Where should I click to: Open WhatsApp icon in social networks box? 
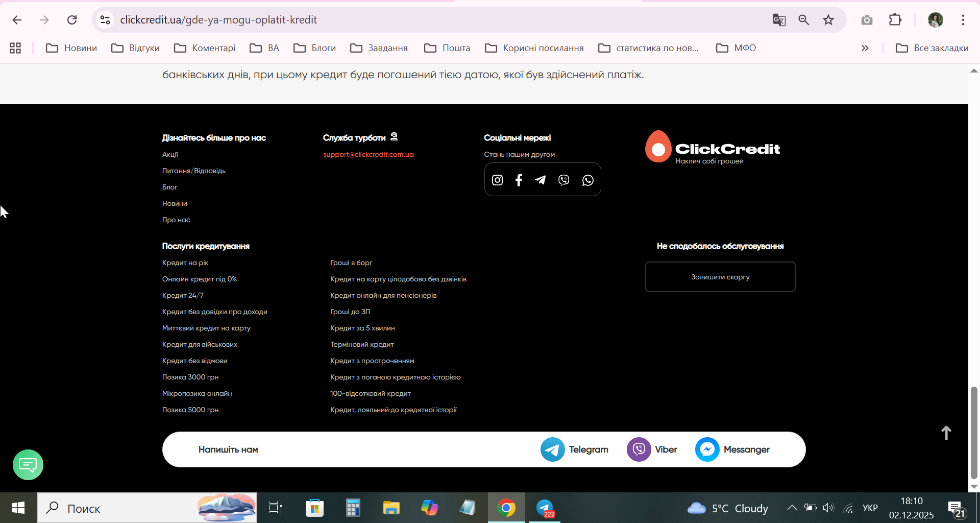[588, 180]
